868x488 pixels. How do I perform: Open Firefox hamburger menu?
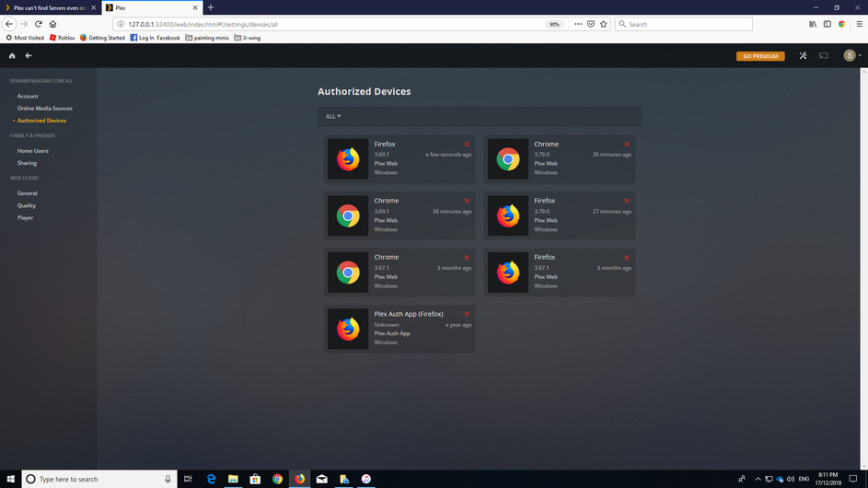point(859,24)
